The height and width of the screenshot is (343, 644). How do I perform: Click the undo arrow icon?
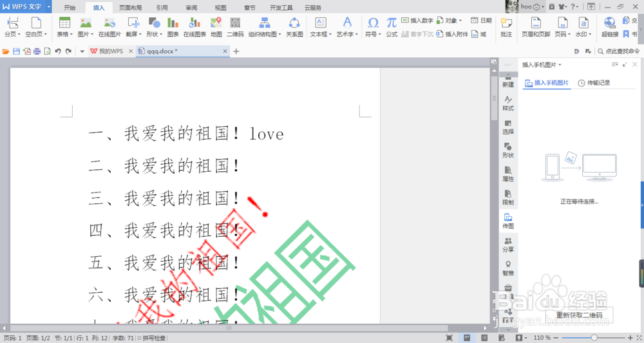pos(58,51)
